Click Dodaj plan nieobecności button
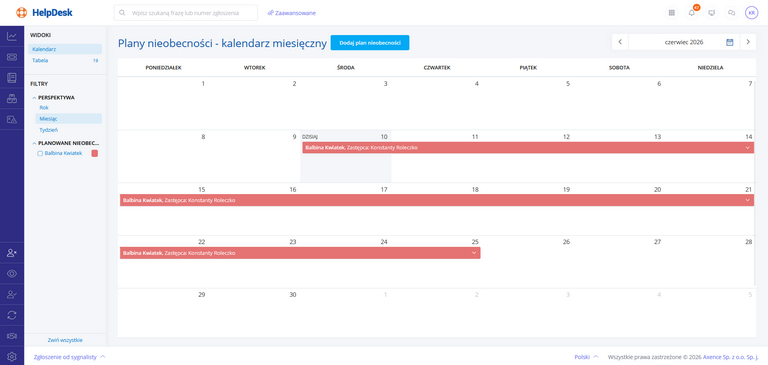 tap(370, 43)
